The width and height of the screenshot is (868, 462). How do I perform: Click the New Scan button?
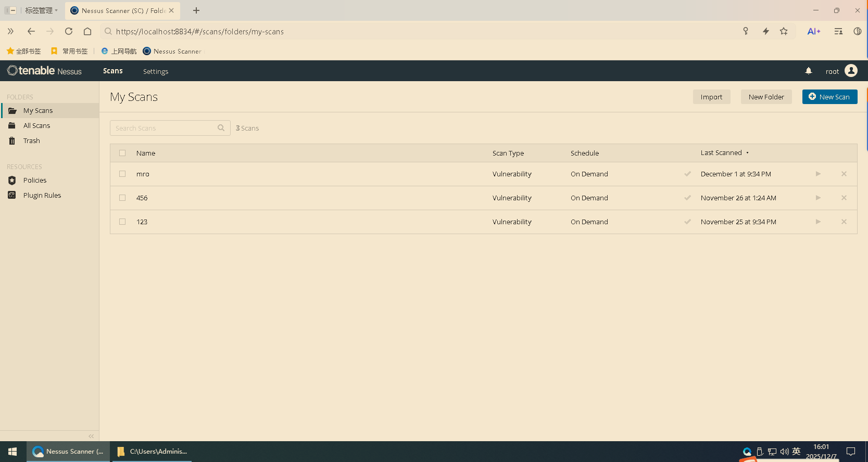(x=829, y=97)
